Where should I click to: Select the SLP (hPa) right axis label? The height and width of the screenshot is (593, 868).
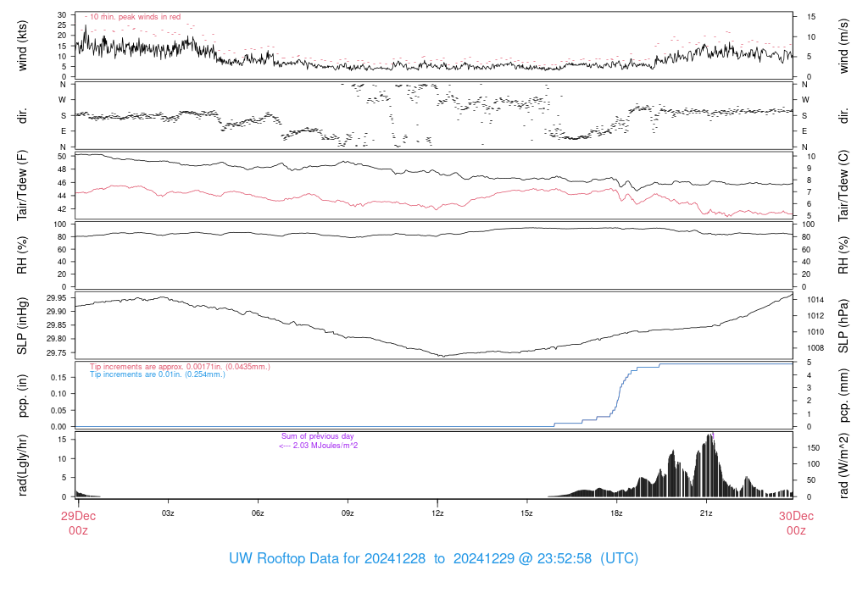click(x=845, y=326)
